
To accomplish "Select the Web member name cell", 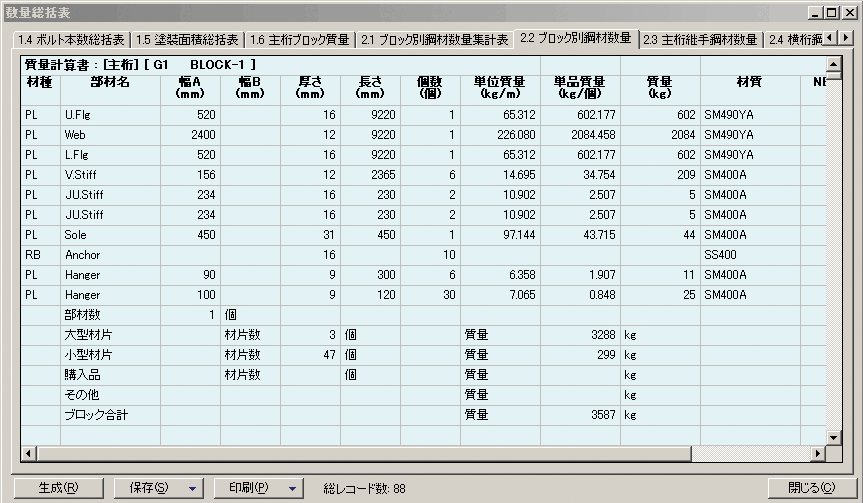I will pyautogui.click(x=110, y=135).
